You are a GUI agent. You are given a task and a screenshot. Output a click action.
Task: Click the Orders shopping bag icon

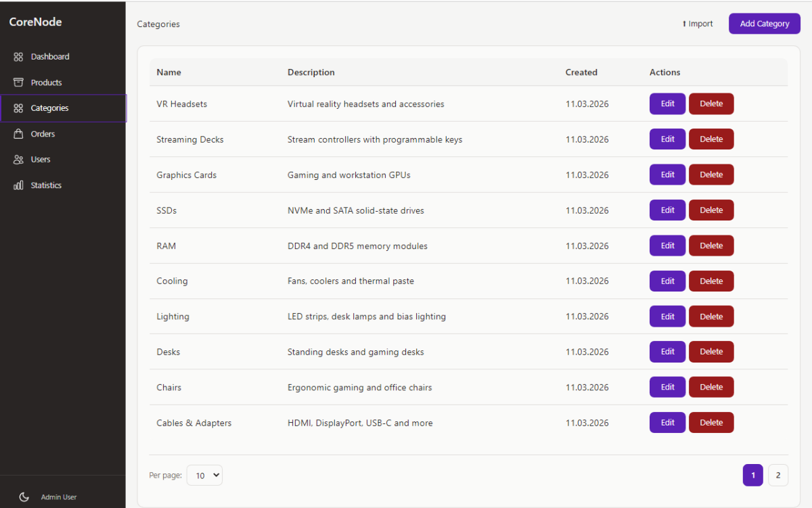[x=18, y=134]
